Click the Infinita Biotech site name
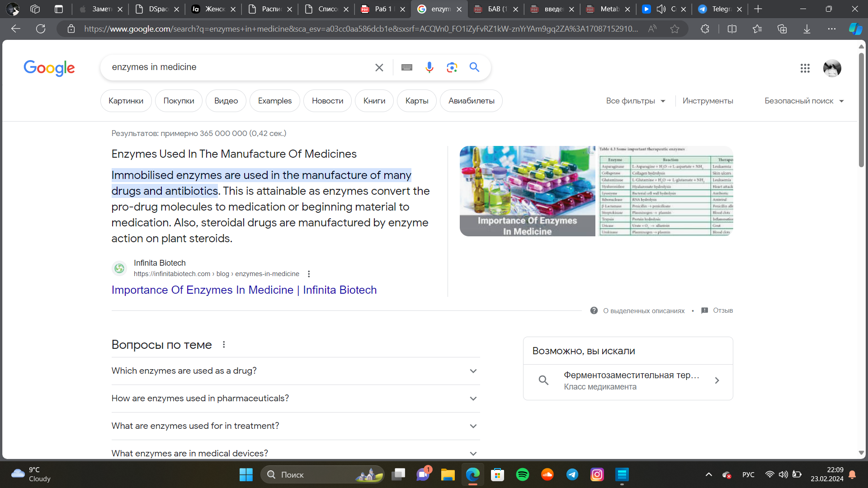Image resolution: width=868 pixels, height=488 pixels. click(160, 263)
